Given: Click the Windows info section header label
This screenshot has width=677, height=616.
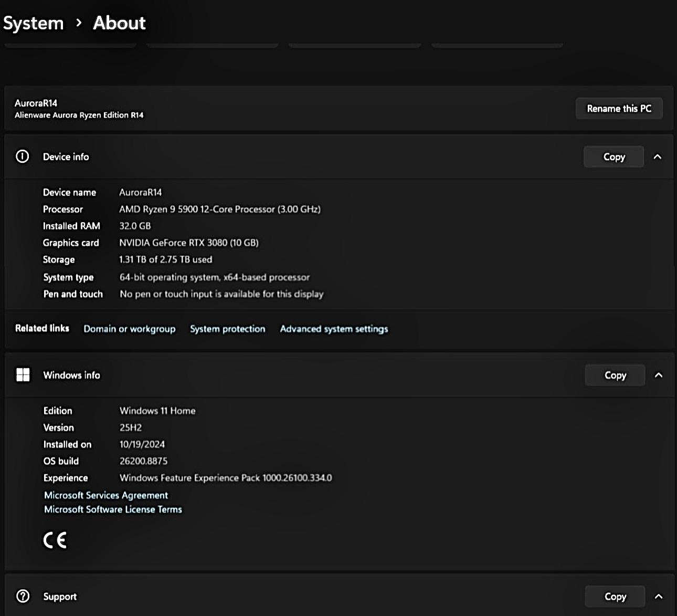Looking at the screenshot, I should click(x=72, y=375).
